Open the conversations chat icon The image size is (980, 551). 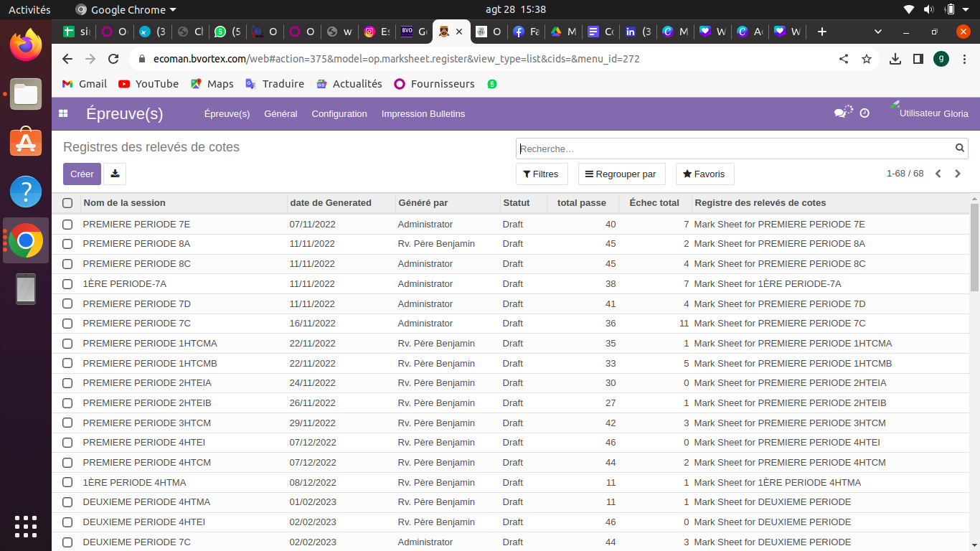pos(841,113)
